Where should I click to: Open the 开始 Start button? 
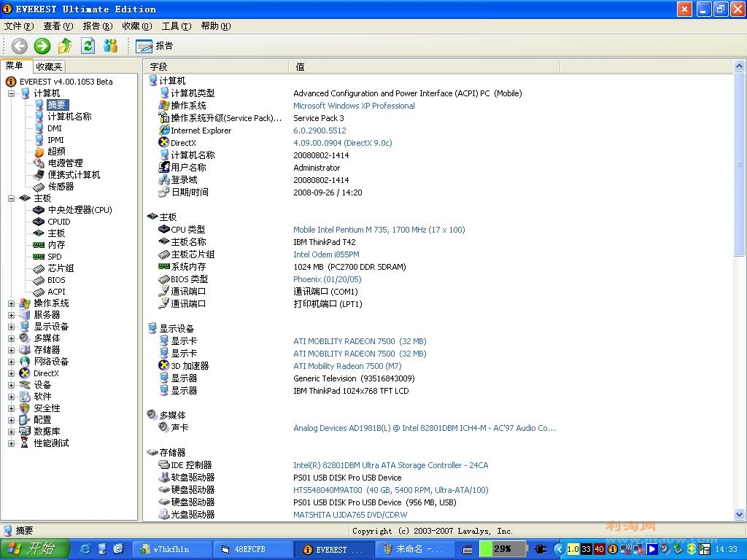tap(34, 549)
